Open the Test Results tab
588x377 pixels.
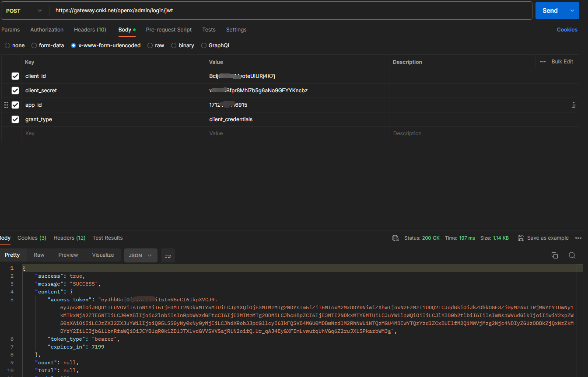pos(108,238)
